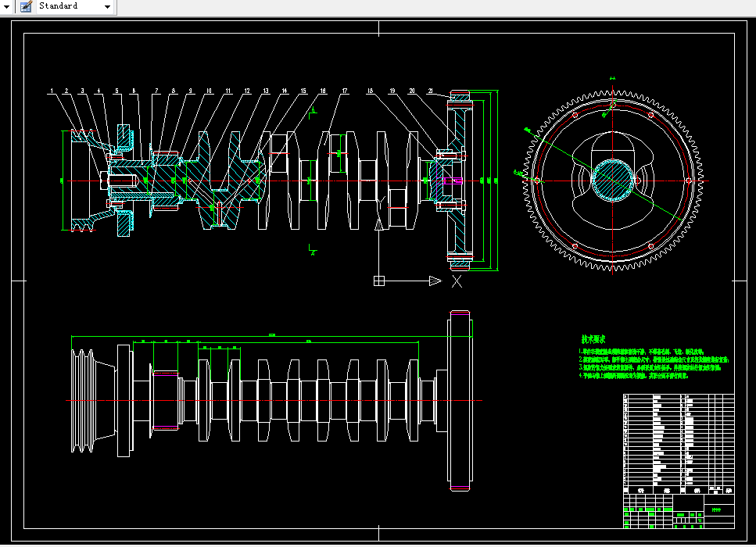
Task: Select part balloon number 1
Action: (52, 91)
